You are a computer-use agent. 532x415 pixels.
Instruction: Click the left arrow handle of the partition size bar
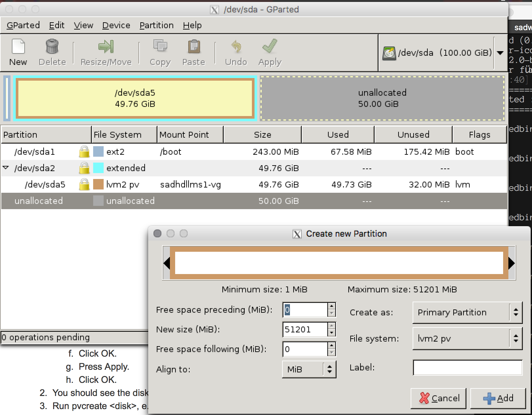[167, 263]
